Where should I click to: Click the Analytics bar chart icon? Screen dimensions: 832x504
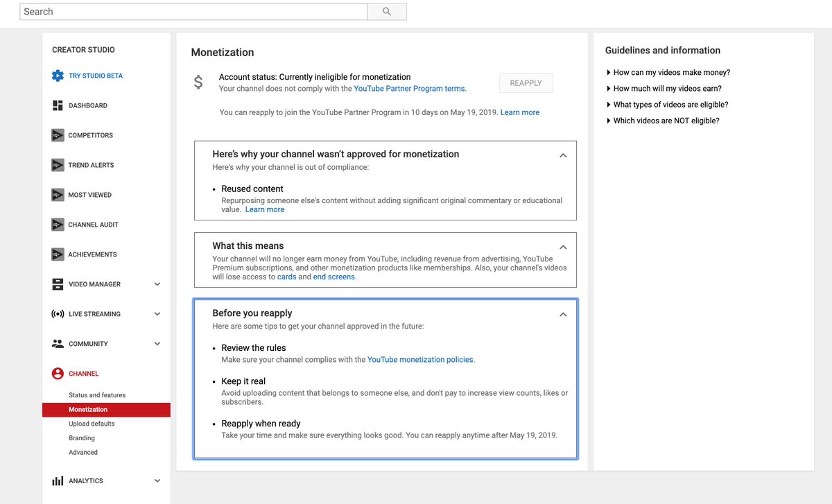pyautogui.click(x=58, y=481)
